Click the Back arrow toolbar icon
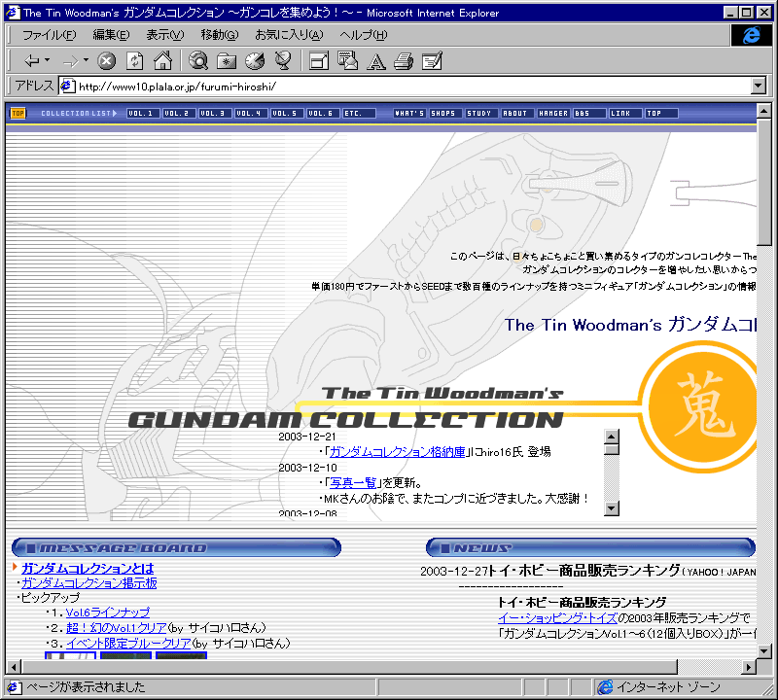The width and height of the screenshot is (778, 700). 32,61
